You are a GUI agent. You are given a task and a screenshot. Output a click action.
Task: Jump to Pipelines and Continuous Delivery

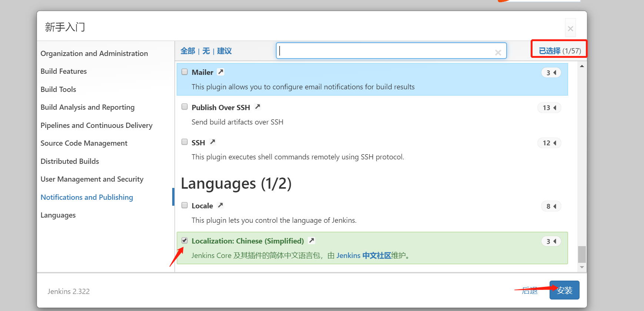(x=96, y=125)
